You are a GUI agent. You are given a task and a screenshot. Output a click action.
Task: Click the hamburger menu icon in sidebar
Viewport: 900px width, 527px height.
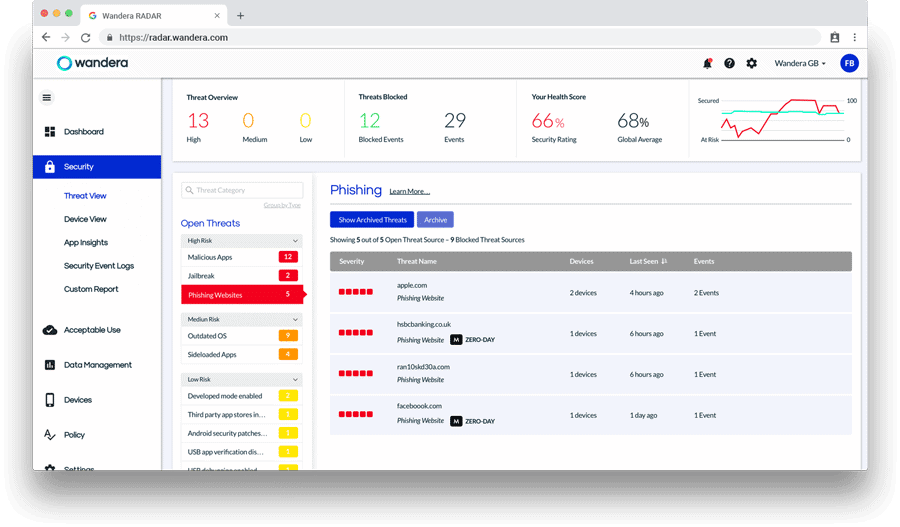47,98
